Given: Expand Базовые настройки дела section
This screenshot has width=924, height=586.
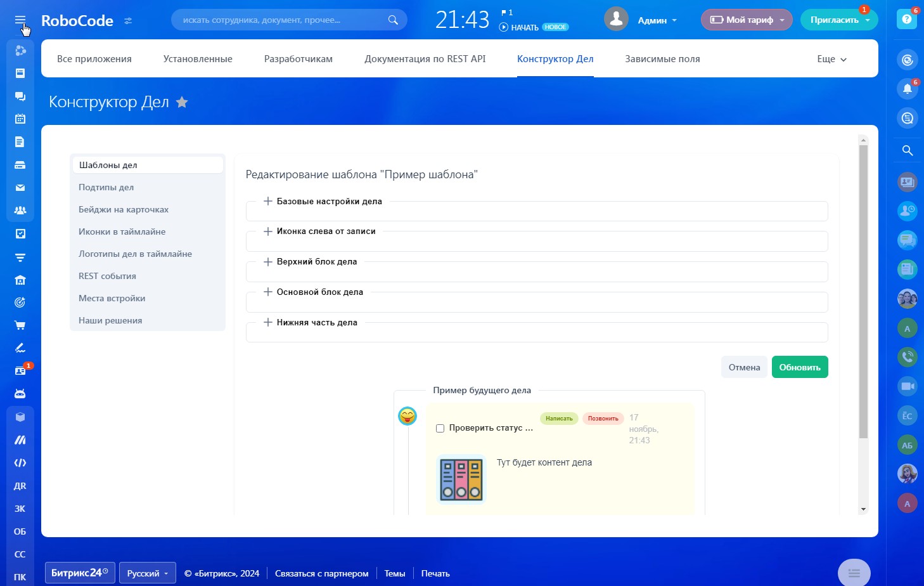Looking at the screenshot, I should coord(323,201).
